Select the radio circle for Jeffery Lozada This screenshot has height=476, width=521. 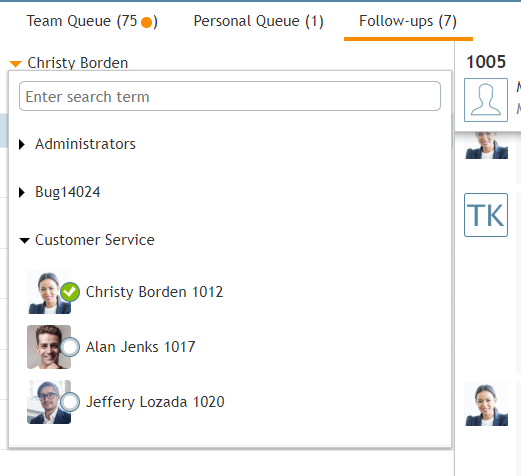click(x=70, y=402)
